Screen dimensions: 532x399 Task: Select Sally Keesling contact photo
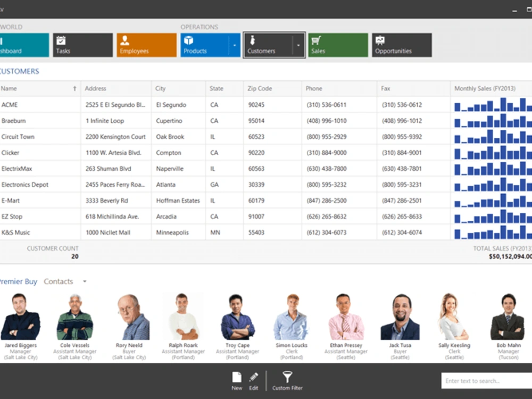click(454, 317)
